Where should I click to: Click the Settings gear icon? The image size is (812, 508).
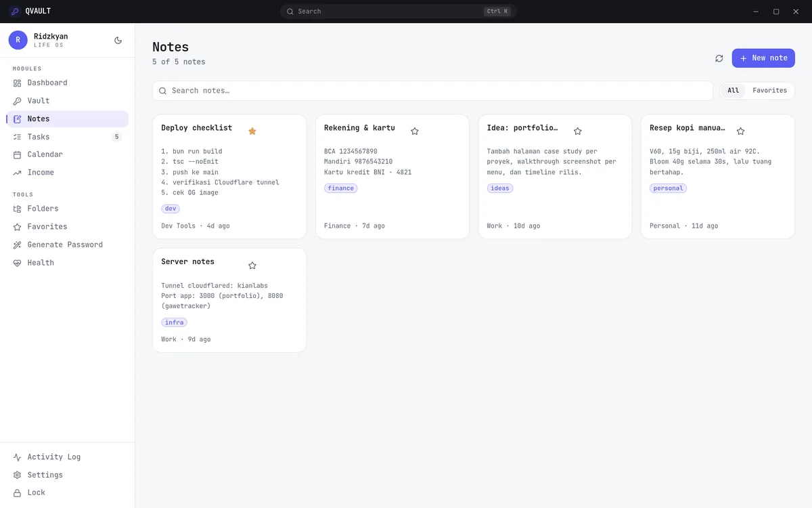(x=18, y=475)
